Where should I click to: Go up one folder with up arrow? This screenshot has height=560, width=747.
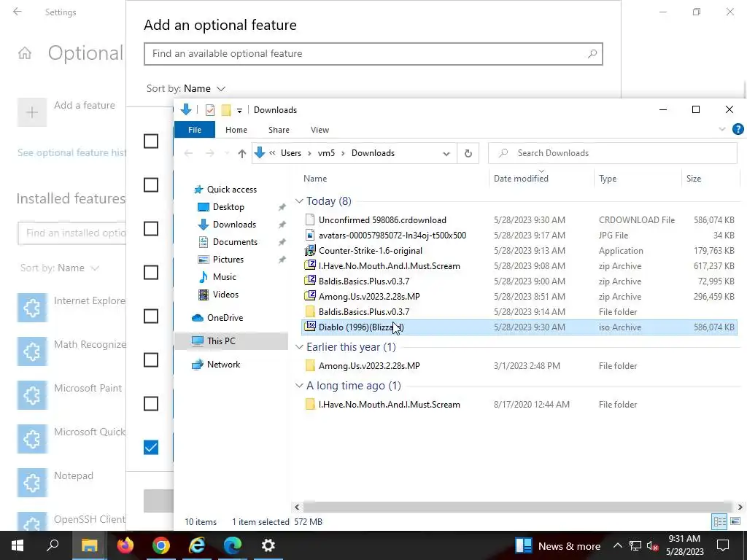pos(242,153)
